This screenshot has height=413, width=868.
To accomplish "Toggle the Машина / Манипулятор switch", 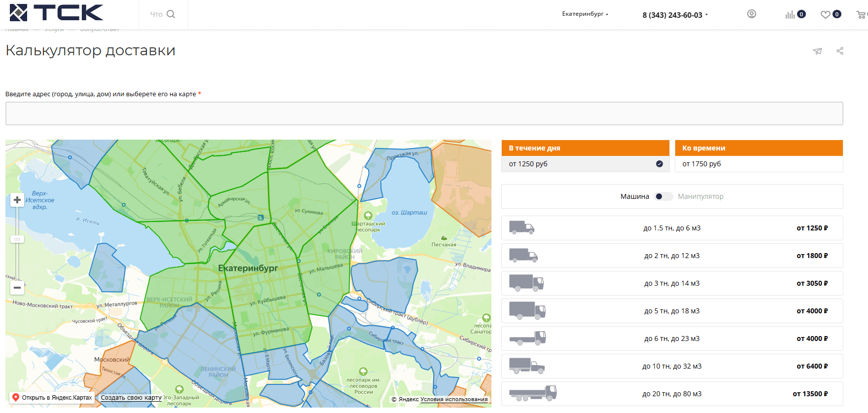I will (x=663, y=196).
